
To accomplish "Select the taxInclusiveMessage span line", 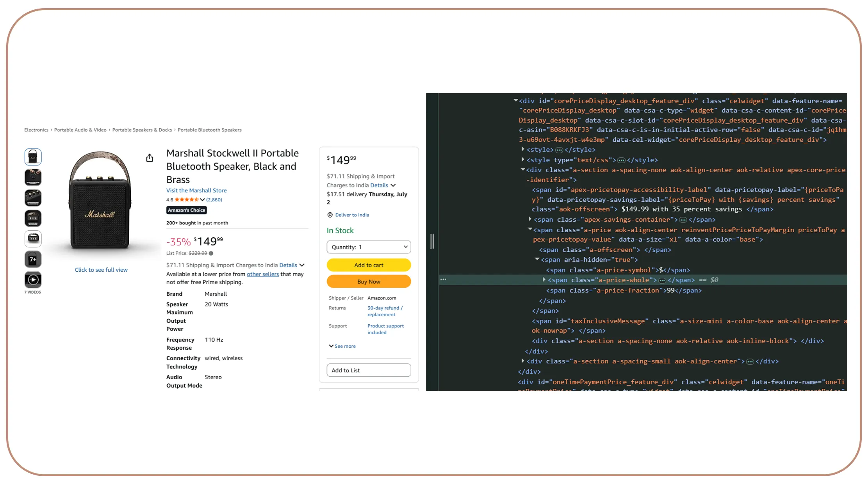I will pyautogui.click(x=689, y=326).
